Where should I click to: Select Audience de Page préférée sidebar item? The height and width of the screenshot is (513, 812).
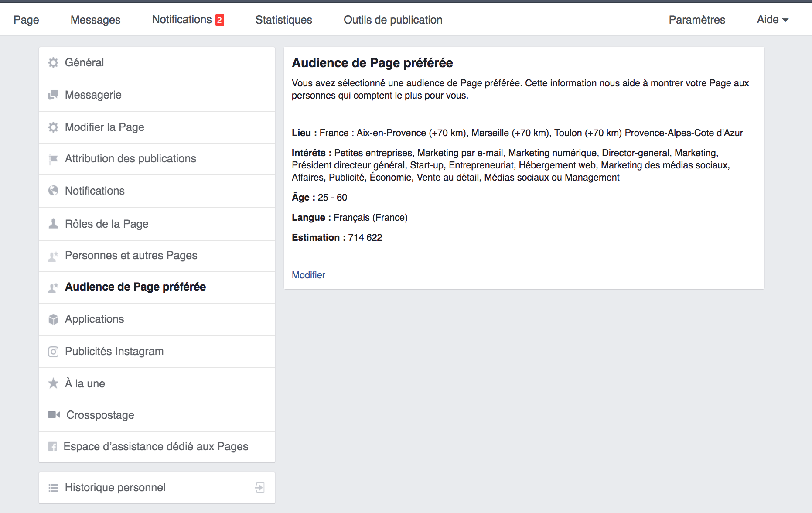[x=157, y=287]
